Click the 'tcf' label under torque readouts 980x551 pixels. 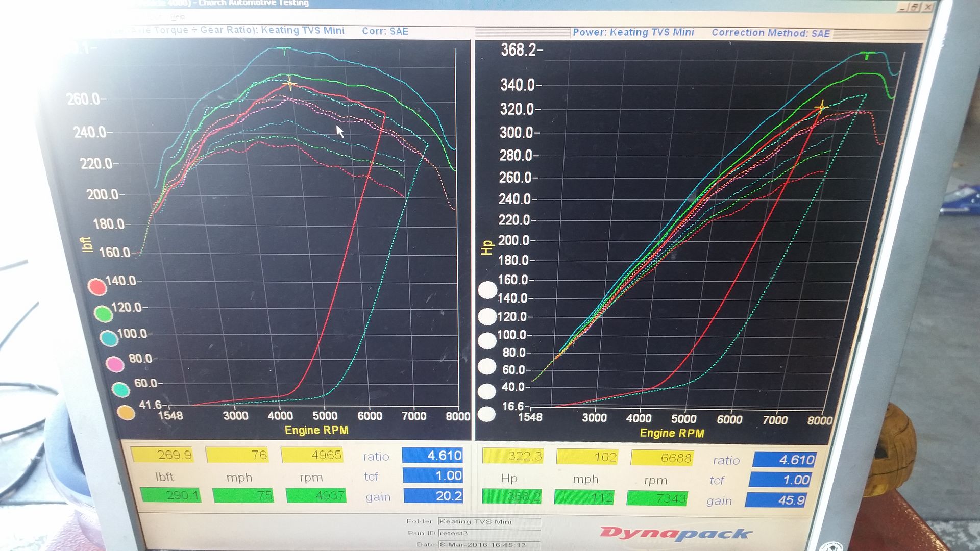(371, 477)
